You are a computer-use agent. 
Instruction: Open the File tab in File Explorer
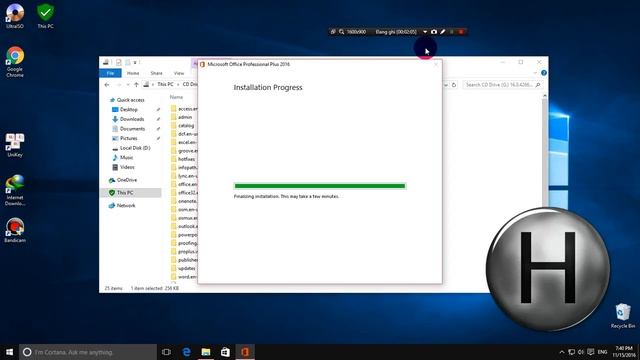(x=110, y=73)
